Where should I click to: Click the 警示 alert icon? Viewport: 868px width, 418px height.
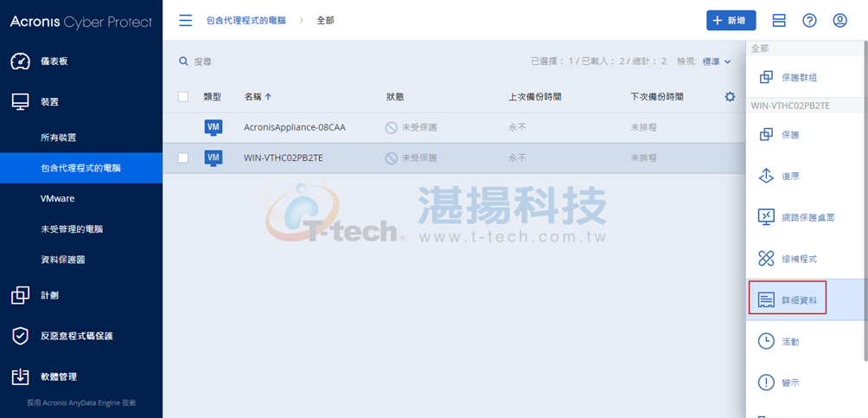pos(766,383)
